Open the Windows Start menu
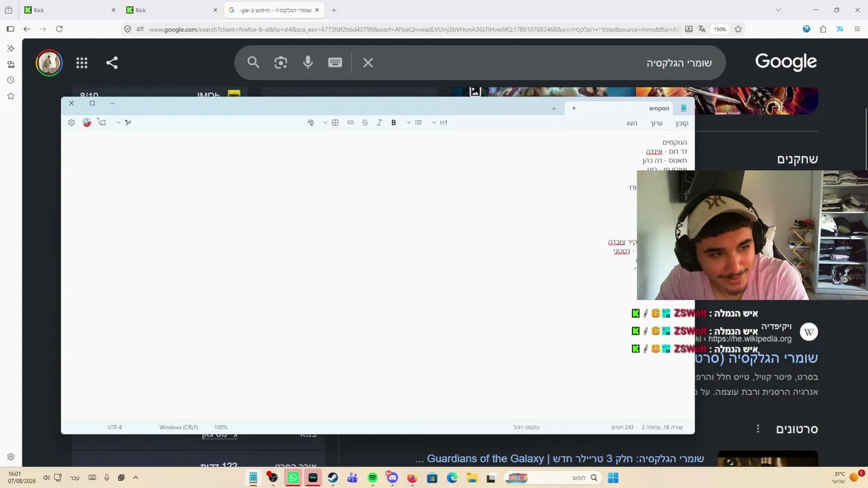868x488 pixels. (x=613, y=478)
